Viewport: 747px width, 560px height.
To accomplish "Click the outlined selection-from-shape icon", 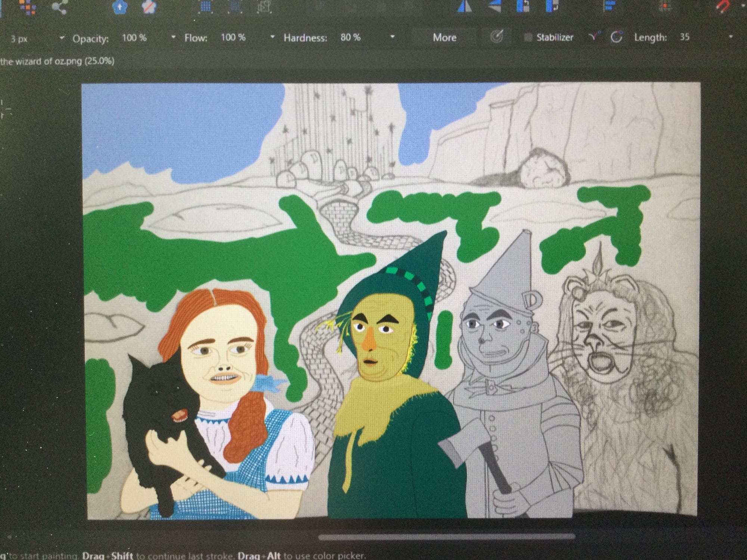I will tap(264, 7).
